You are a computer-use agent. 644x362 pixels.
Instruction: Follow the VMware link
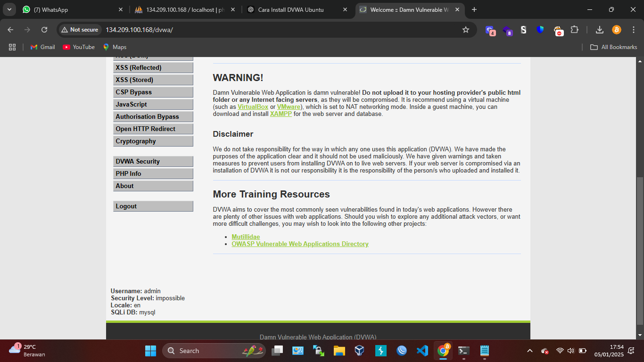tap(289, 107)
